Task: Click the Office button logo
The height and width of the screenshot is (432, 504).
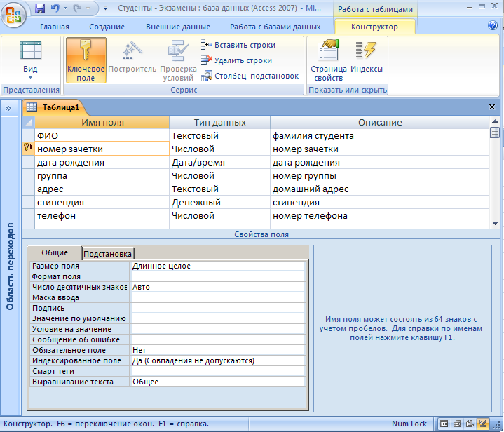Action: point(13,15)
